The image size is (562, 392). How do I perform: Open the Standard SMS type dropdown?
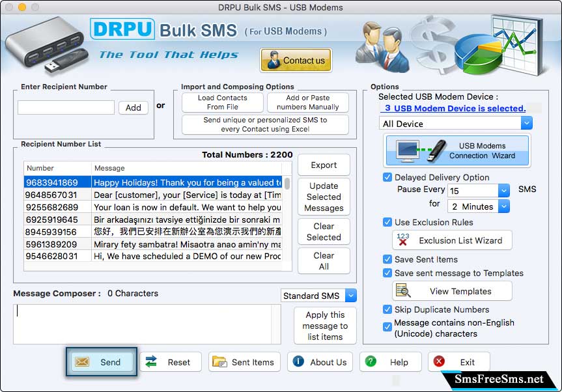(351, 296)
